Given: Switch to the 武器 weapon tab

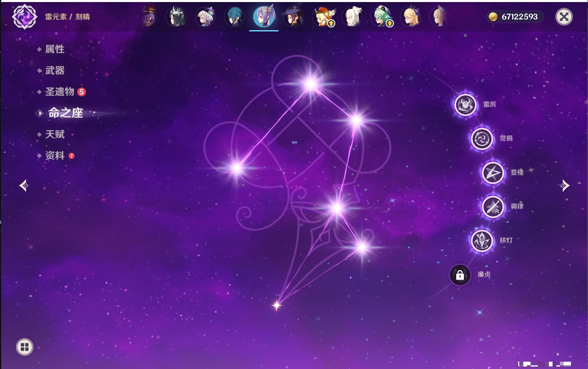Looking at the screenshot, I should (55, 71).
